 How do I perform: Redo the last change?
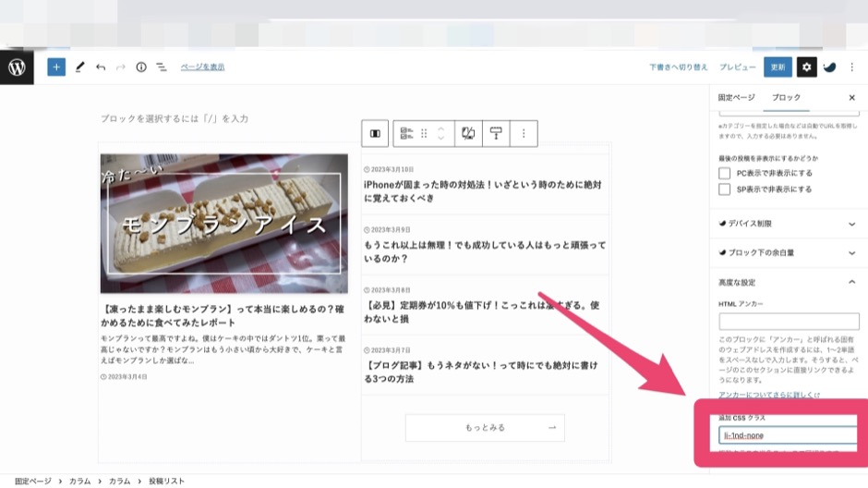[x=120, y=67]
